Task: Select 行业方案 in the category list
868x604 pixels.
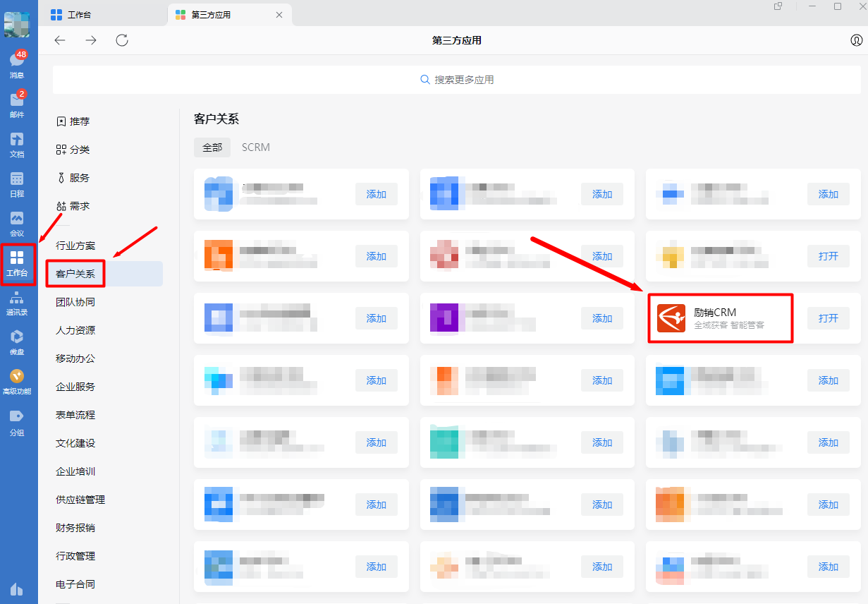Action: [75, 245]
